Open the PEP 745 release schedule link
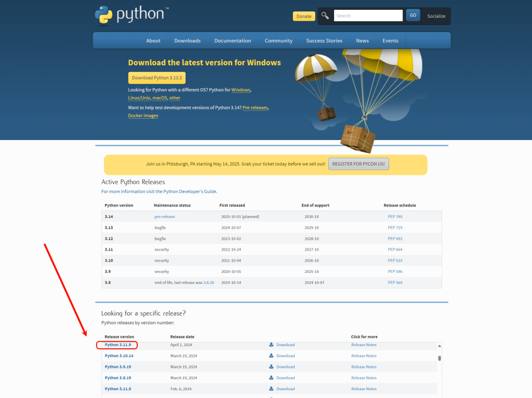Image resolution: width=532 pixels, height=398 pixels. (395, 216)
